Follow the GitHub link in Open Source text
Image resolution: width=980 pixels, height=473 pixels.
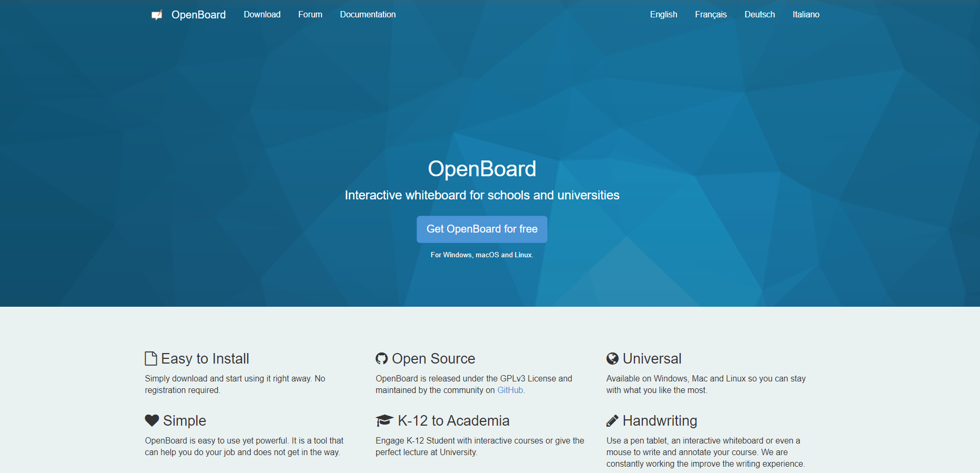coord(510,390)
